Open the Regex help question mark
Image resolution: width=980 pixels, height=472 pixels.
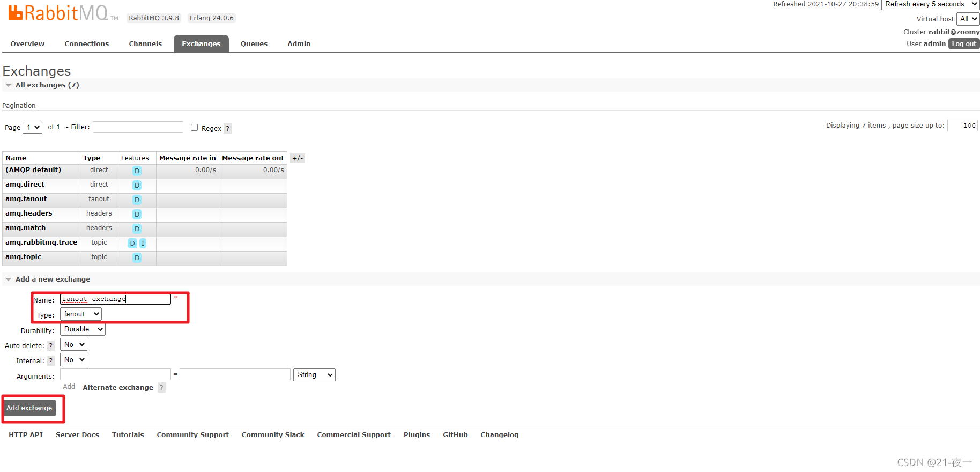pyautogui.click(x=227, y=128)
